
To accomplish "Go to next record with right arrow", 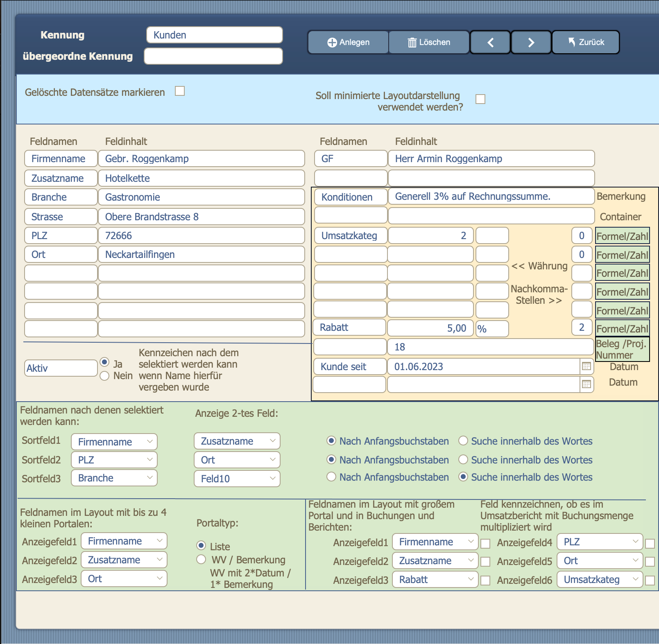I will click(x=531, y=42).
